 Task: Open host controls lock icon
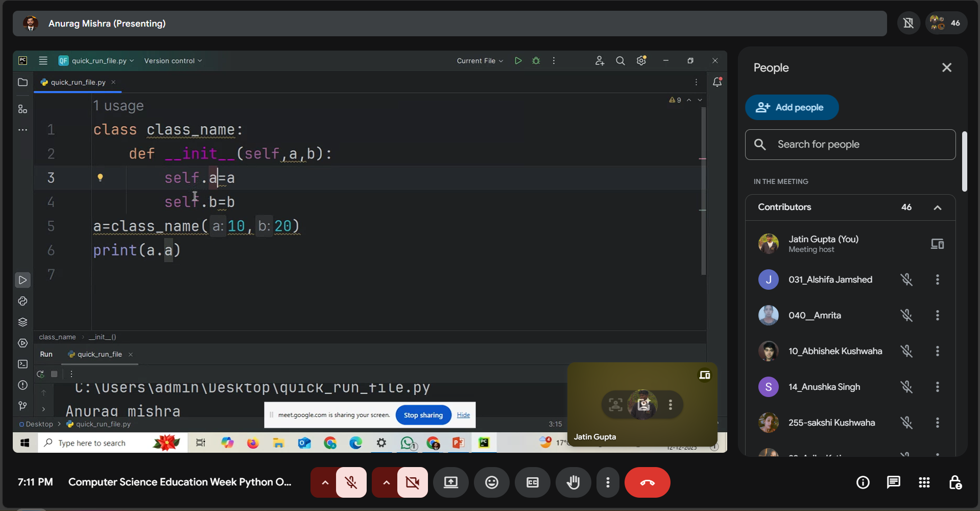[x=954, y=482]
